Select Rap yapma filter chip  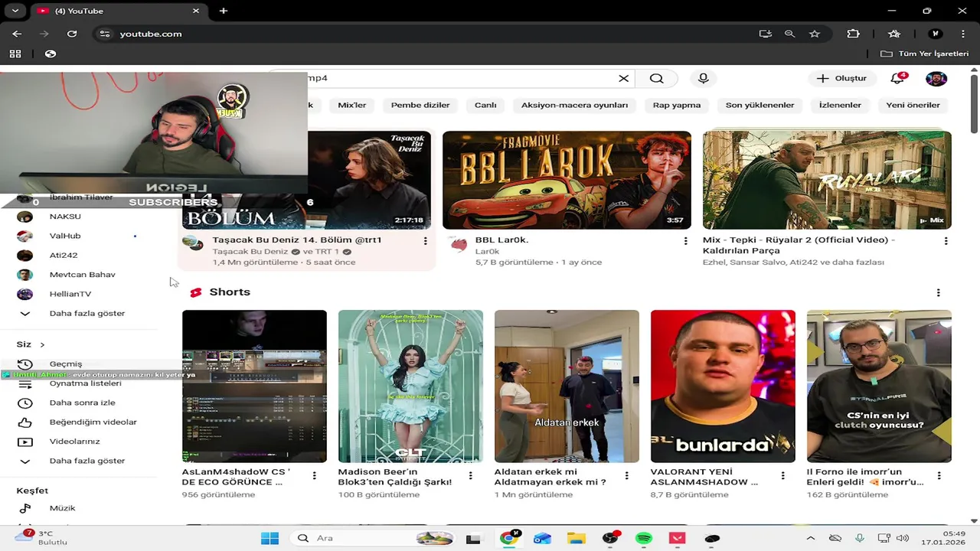[677, 105]
